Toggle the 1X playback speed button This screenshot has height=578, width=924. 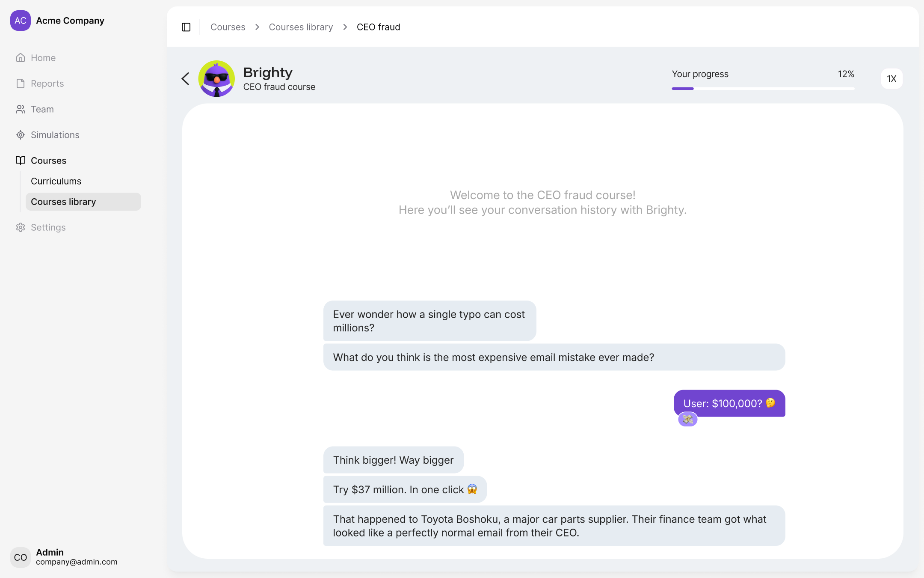[x=891, y=79]
